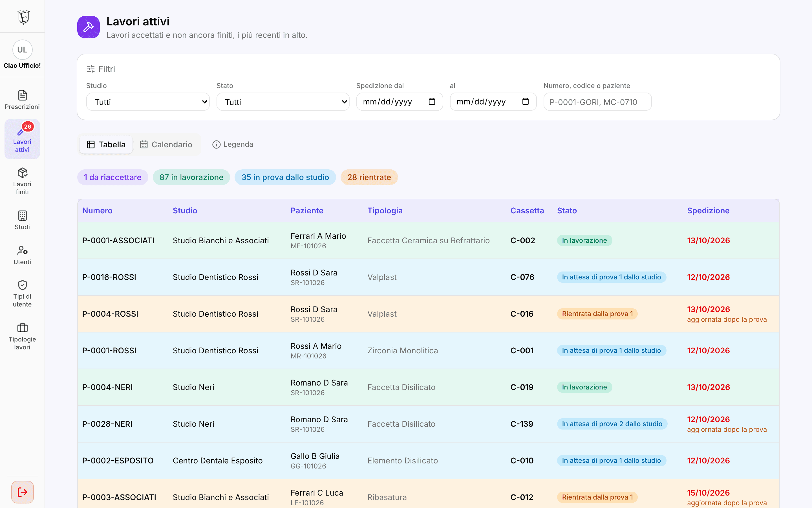Click cassetta C-139 cell
The height and width of the screenshot is (508, 812).
pyautogui.click(x=522, y=424)
